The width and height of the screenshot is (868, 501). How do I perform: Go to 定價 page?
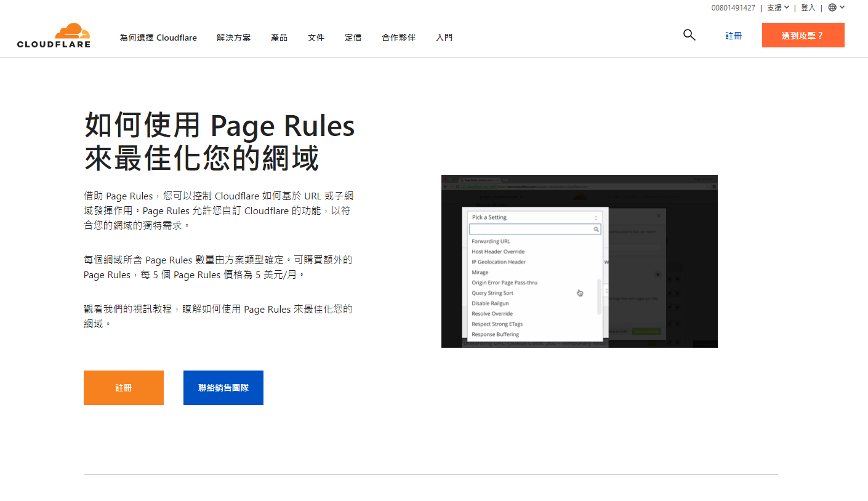(x=353, y=38)
